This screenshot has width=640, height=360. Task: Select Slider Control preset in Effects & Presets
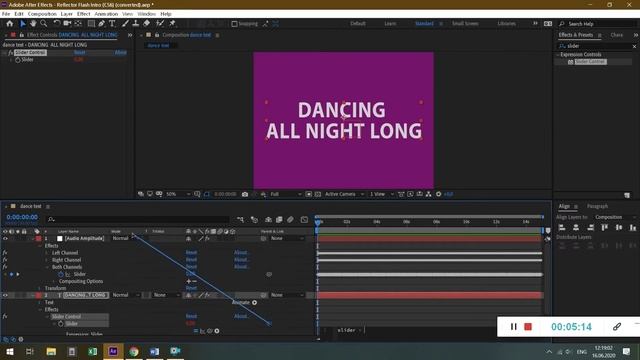point(590,62)
